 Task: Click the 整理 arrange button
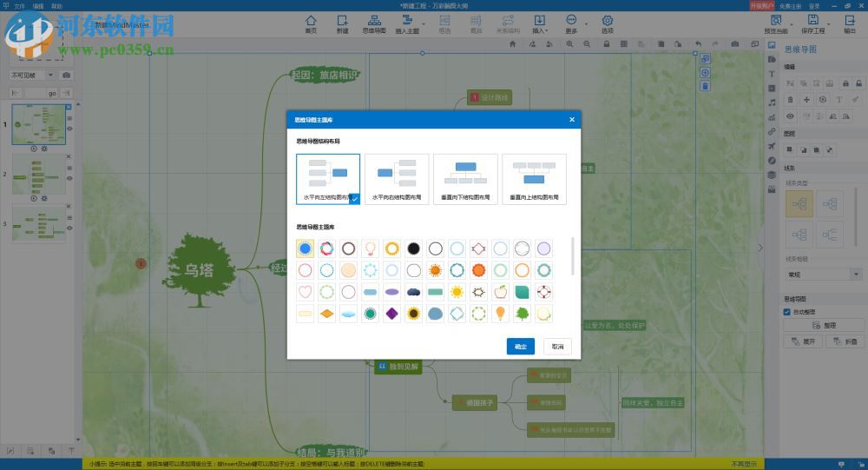tap(824, 325)
